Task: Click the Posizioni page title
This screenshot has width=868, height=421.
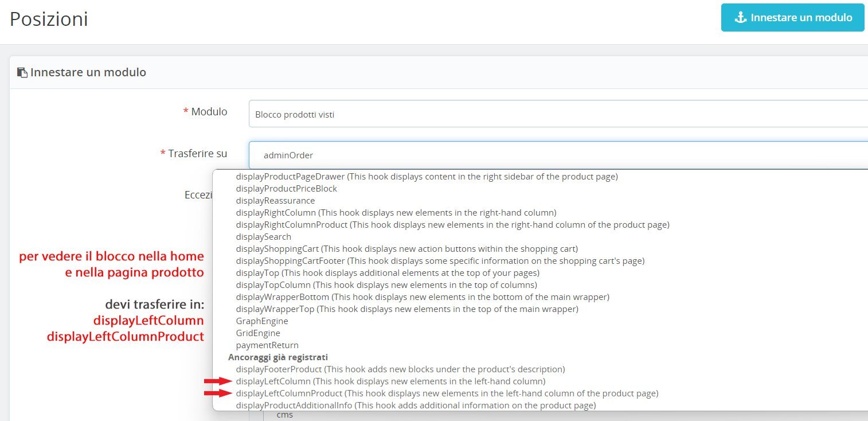Action: 49,19
